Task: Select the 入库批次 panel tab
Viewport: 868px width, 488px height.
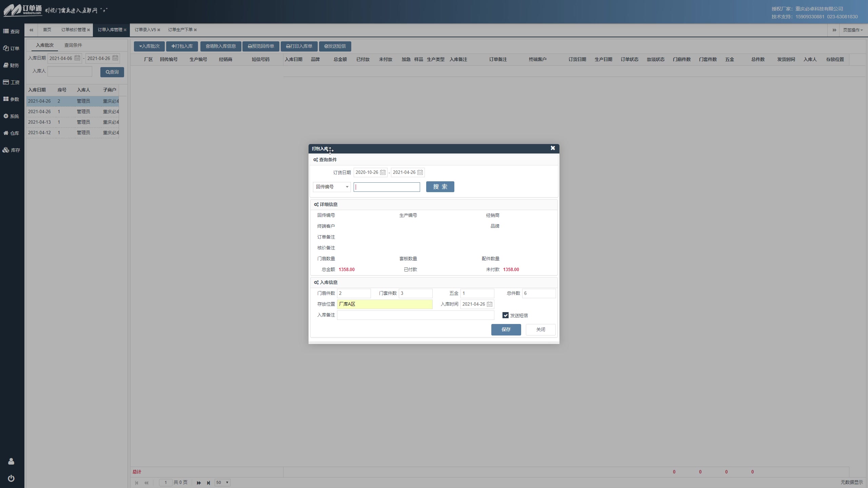Action: [45, 45]
